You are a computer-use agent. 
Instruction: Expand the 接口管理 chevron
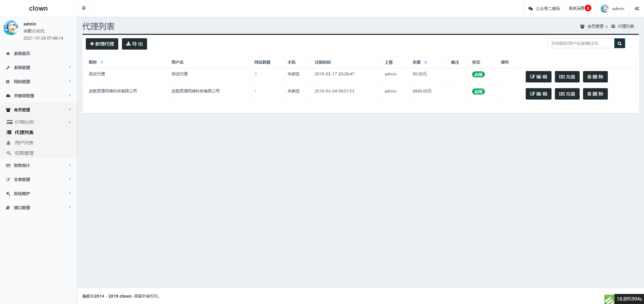tap(70, 207)
